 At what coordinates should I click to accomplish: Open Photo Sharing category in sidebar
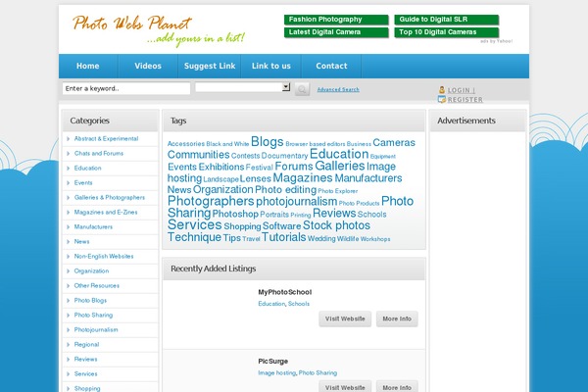click(93, 316)
